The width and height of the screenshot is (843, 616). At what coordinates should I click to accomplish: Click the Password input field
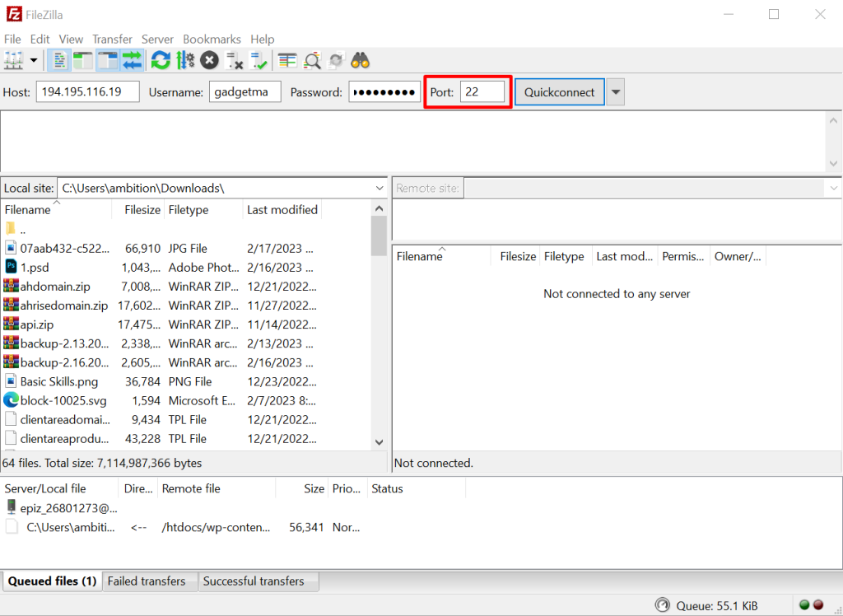tap(384, 92)
